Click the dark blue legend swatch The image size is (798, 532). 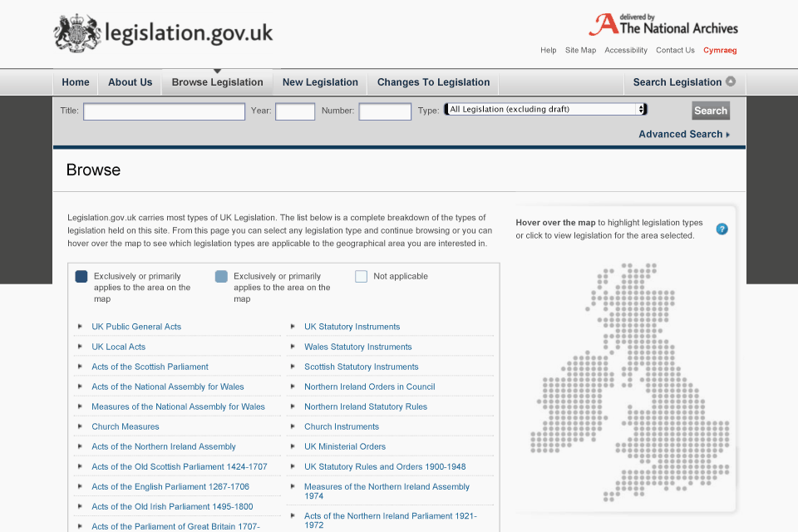[x=81, y=277]
